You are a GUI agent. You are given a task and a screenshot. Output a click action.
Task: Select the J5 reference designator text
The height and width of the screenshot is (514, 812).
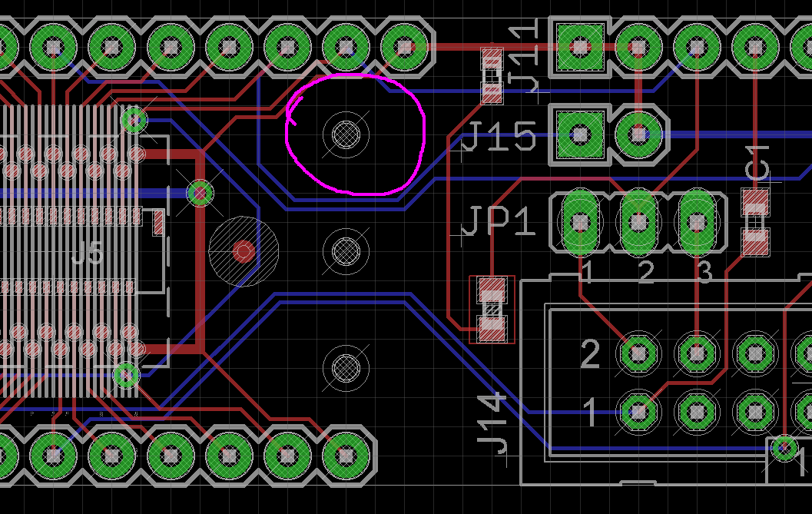click(87, 254)
